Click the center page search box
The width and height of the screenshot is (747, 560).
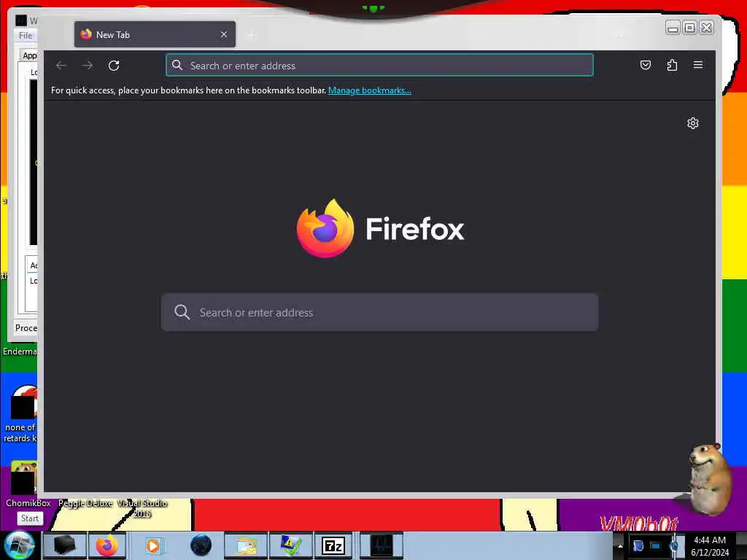[x=379, y=312]
